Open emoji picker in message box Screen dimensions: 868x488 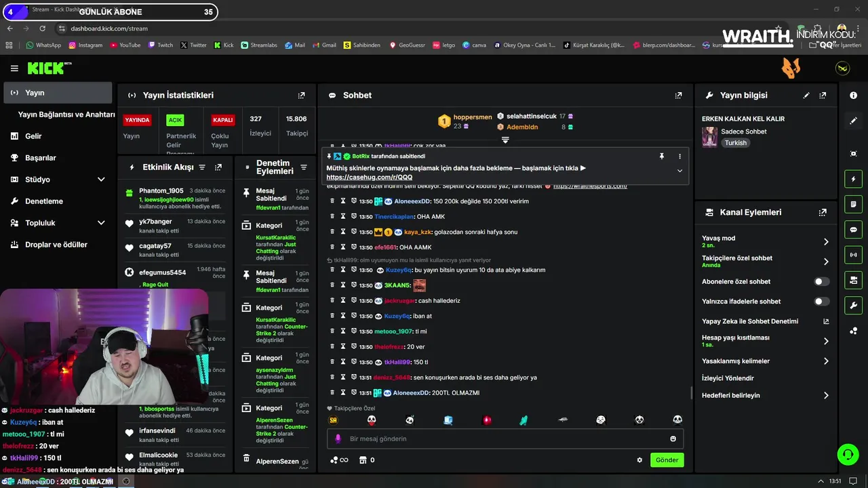point(673,439)
